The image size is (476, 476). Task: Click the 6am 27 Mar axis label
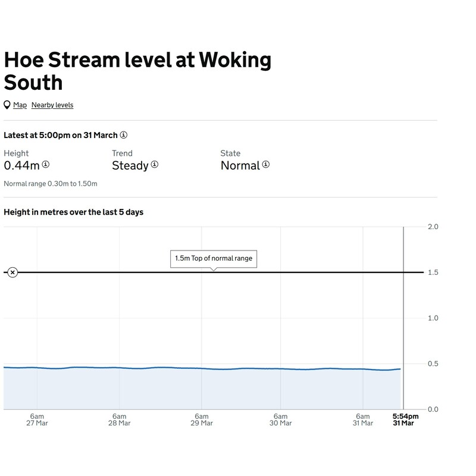37,419
